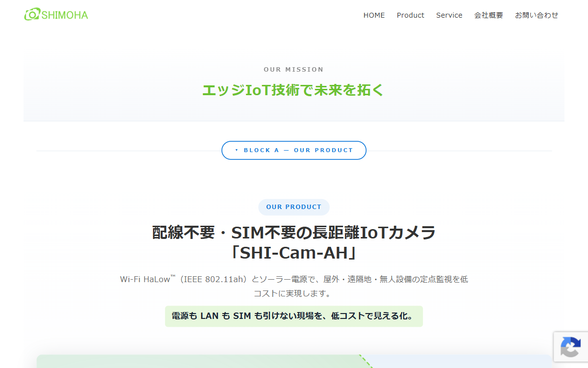
Task: Click the SHI-Cam-AH product heading
Action: (x=294, y=242)
